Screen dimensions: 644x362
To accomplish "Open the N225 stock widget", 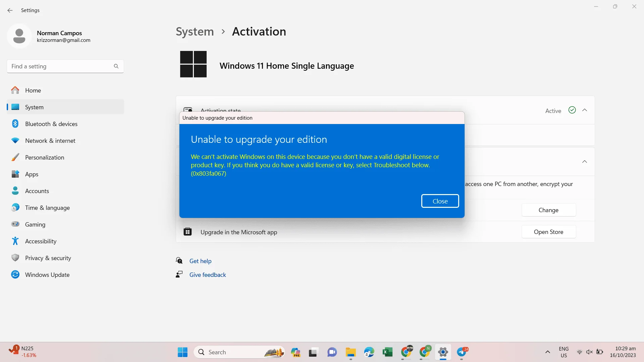I will point(23,352).
